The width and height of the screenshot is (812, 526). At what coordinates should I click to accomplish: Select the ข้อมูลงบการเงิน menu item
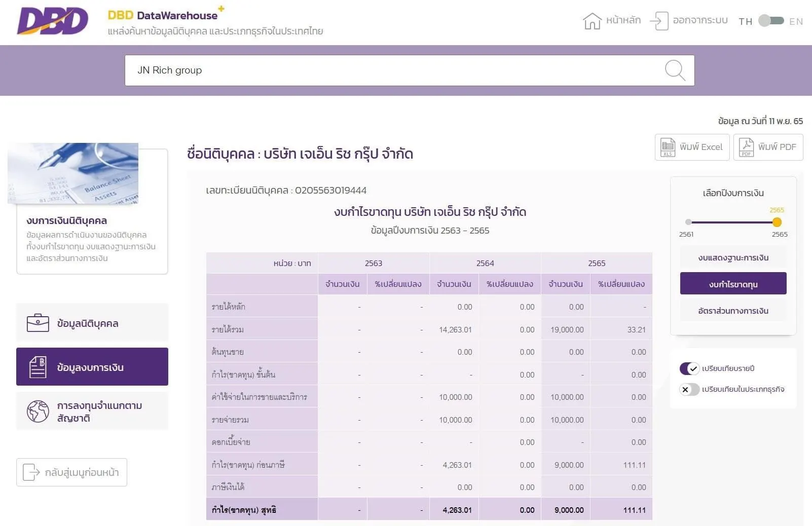pyautogui.click(x=92, y=366)
